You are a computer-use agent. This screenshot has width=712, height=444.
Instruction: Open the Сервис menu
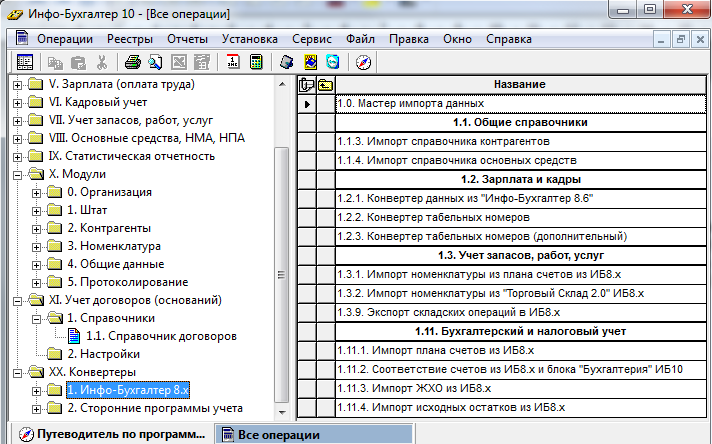click(x=312, y=39)
